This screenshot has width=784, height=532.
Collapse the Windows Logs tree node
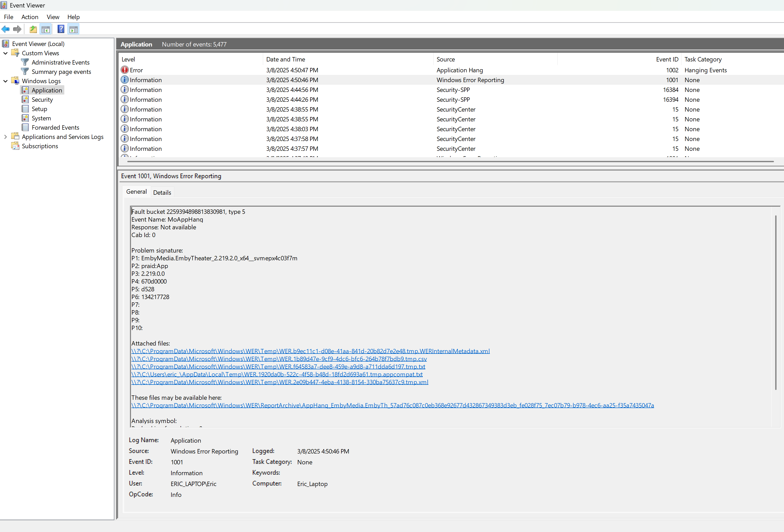[x=5, y=81]
